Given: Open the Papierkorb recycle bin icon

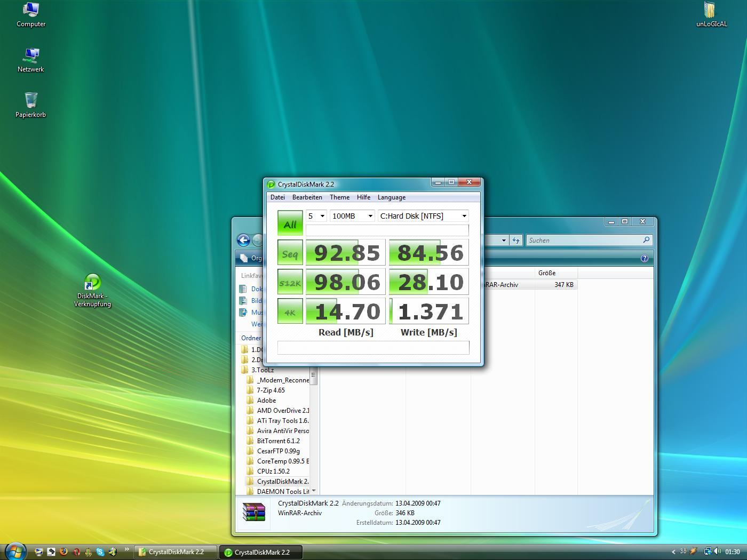Looking at the screenshot, I should point(31,105).
